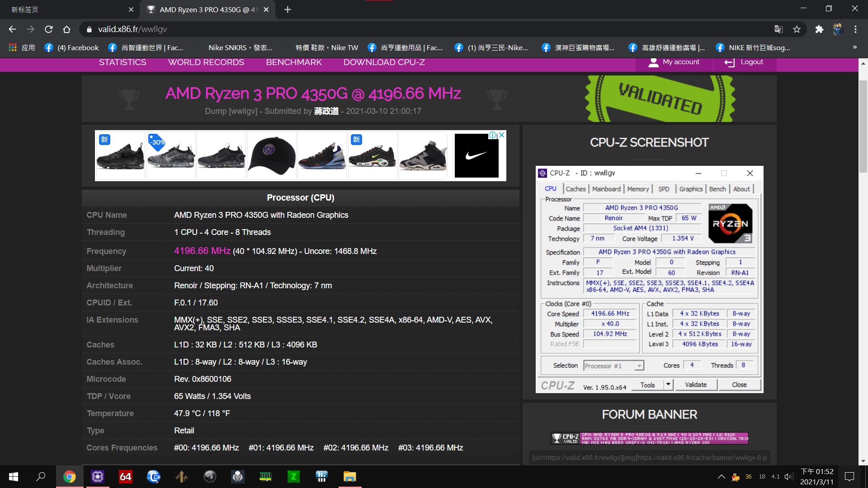The width and height of the screenshot is (868, 488).
Task: Open the Nike swoosh logo ad
Action: [476, 155]
